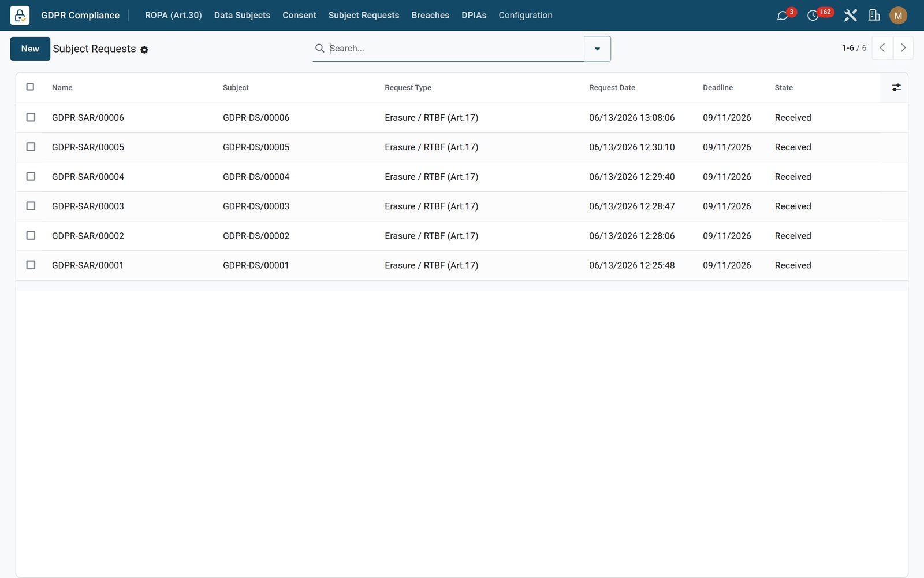Sort by the Subject column header
Screen dimensions: 924x578
(x=236, y=88)
